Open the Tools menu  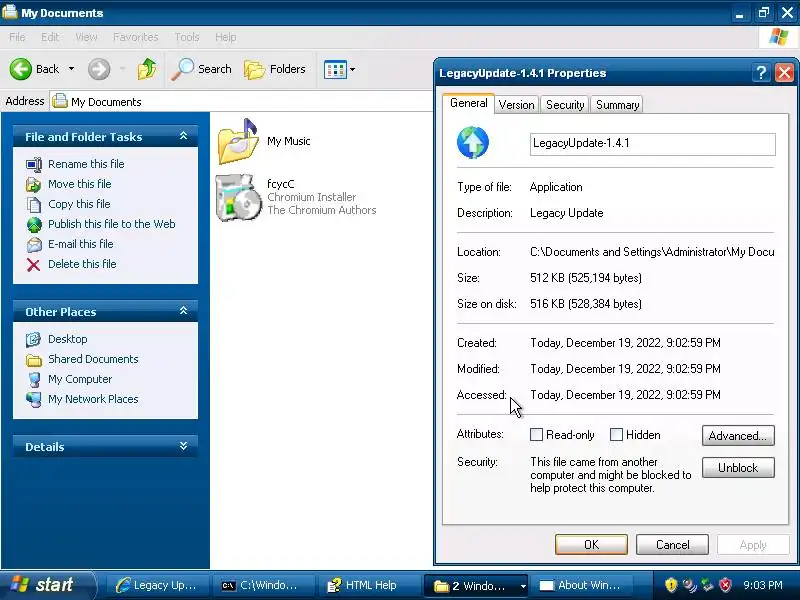tap(187, 37)
